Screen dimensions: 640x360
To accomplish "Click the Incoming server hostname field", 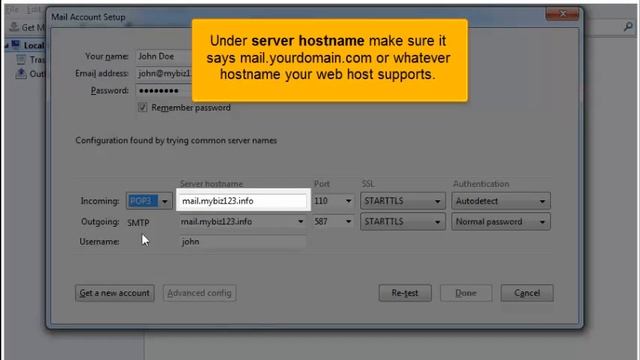I will coord(243,200).
